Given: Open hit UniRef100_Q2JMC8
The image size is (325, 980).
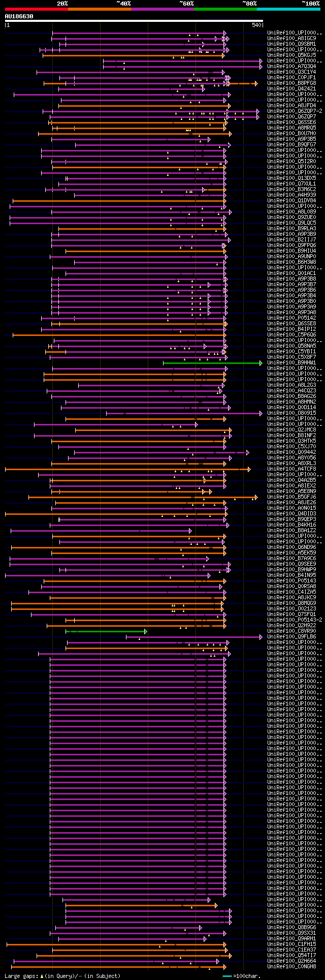Looking at the screenshot, I should (291, 430).
